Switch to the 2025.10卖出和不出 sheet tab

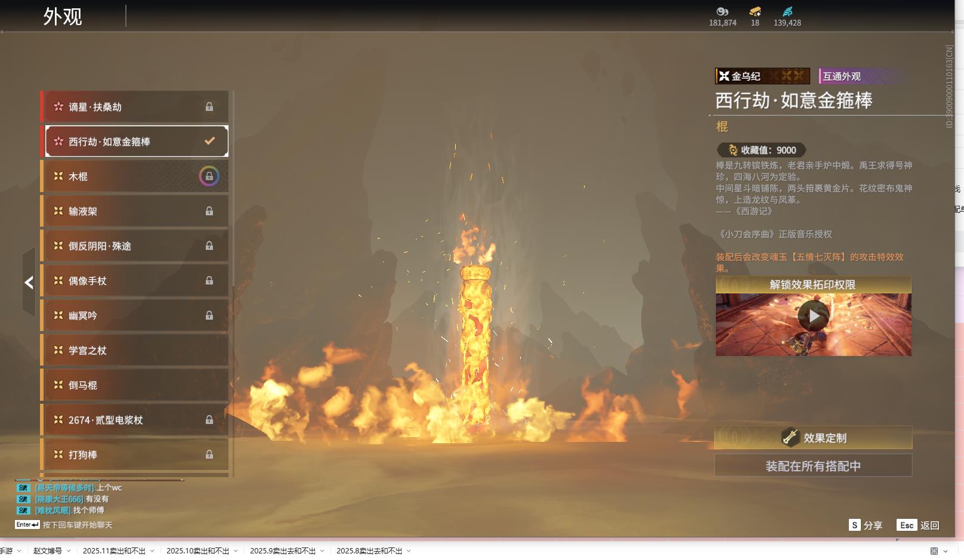(197, 551)
